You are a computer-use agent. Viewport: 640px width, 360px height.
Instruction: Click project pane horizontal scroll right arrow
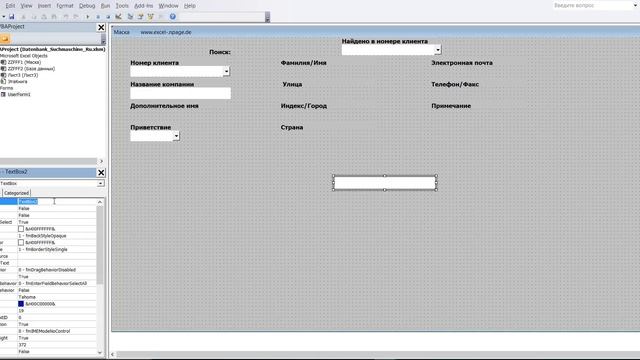pos(102,161)
